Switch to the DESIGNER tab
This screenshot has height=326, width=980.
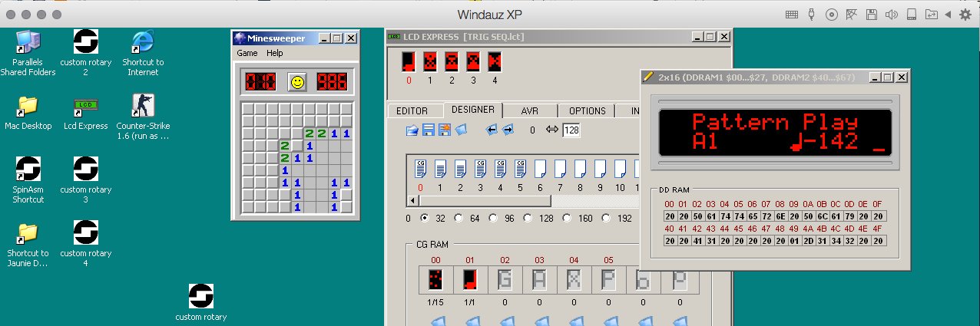(x=472, y=110)
